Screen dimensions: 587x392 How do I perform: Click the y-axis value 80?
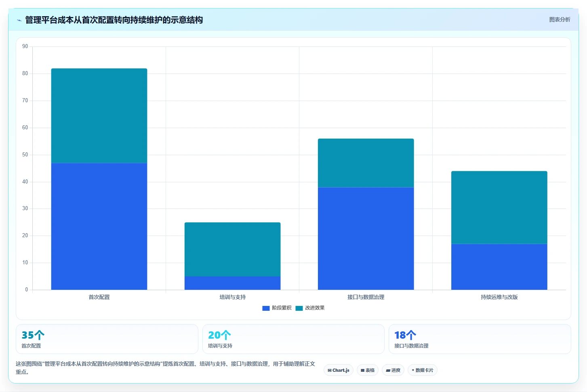25,74
